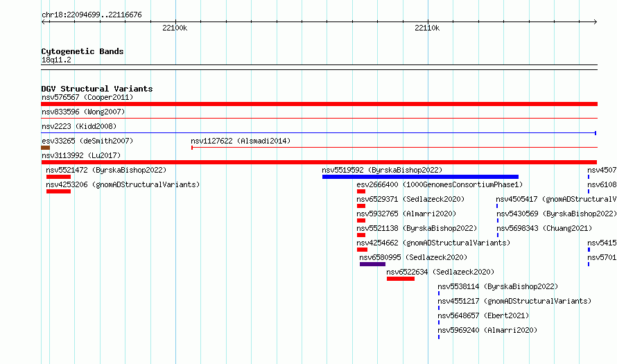The image size is (617, 364).
Task: Open nsv5521138 (ByrskaBishop2022) label
Action: point(417,228)
